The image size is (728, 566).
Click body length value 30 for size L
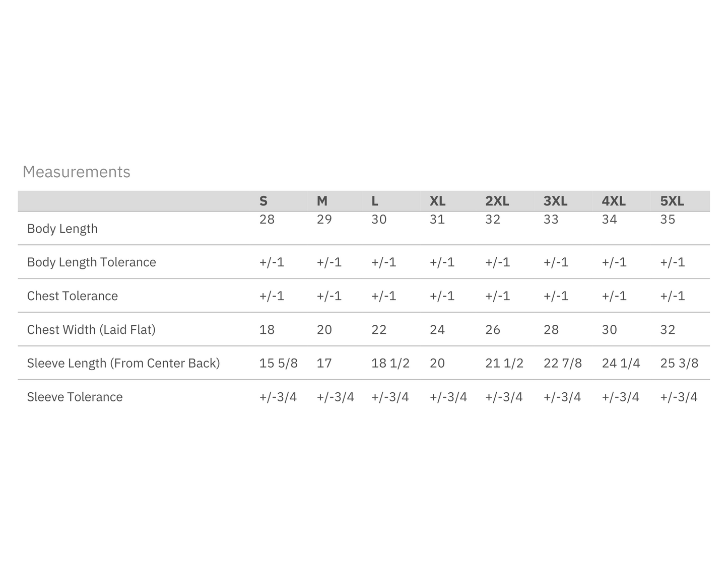click(x=379, y=220)
